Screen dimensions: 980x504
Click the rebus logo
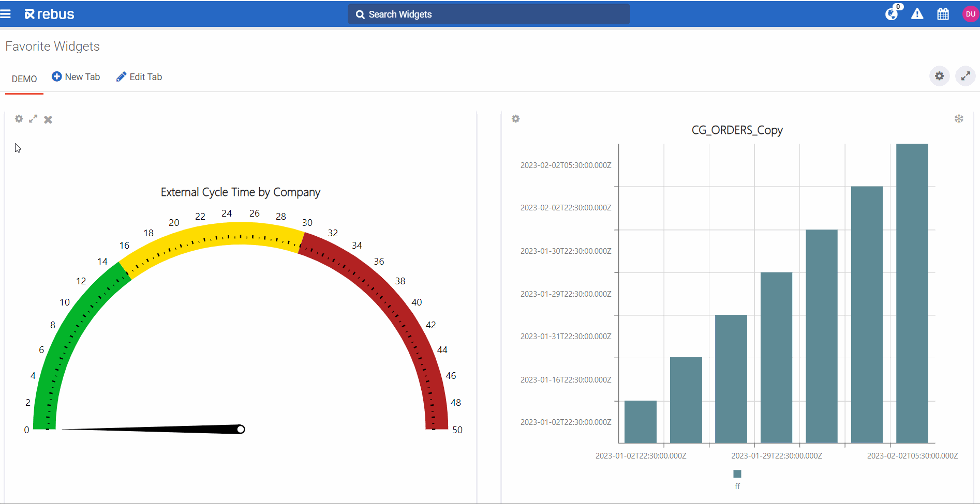(50, 14)
